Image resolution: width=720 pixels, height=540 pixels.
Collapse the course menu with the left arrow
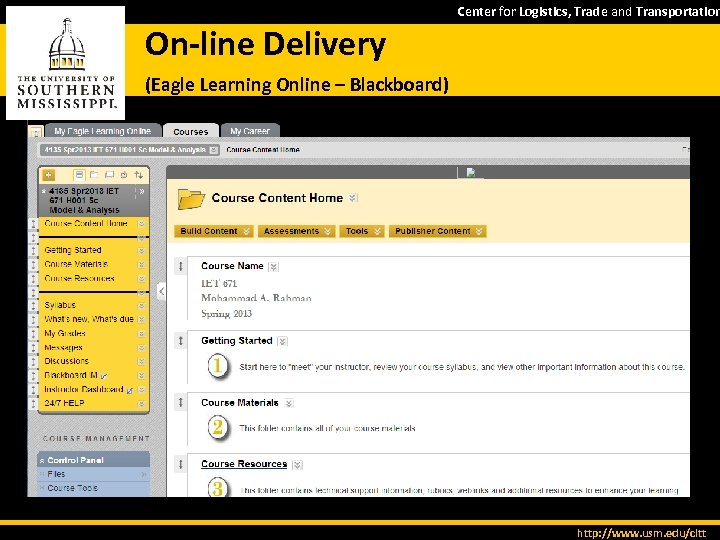[161, 291]
